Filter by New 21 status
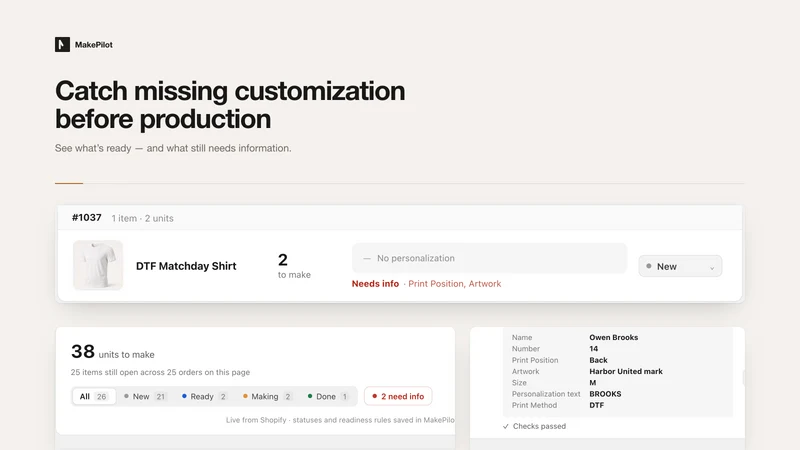This screenshot has width=800, height=450. coord(145,396)
